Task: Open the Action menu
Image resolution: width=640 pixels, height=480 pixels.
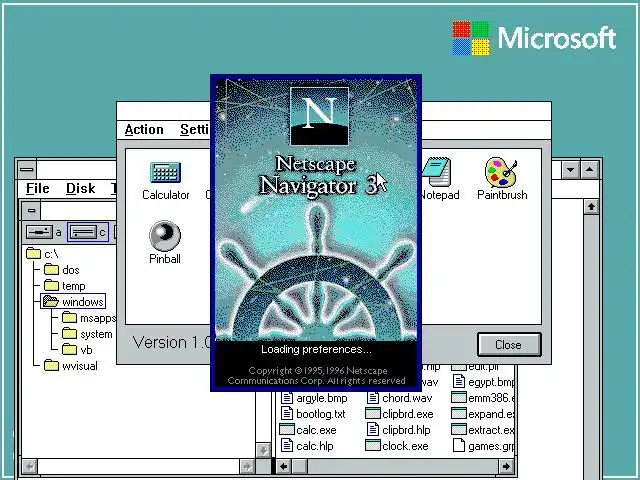Action: [x=144, y=130]
